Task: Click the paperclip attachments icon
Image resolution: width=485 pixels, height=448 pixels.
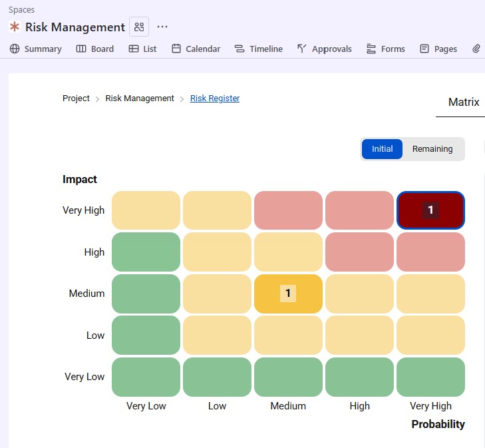Action: click(476, 49)
